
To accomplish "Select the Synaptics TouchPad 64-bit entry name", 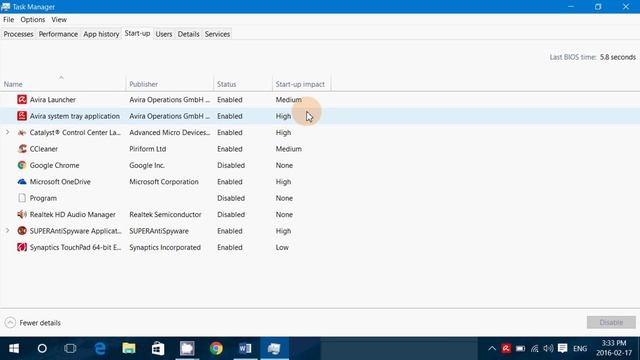I will (x=76, y=247).
